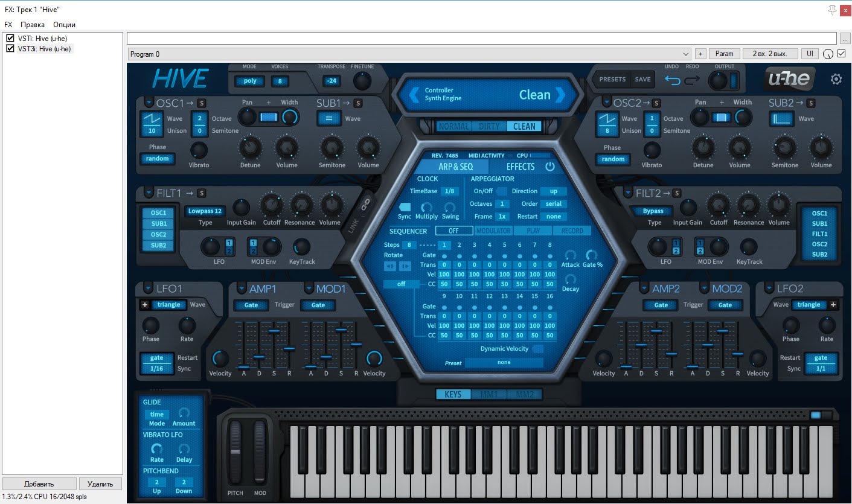Toggle the Dynamic Velocity switch

click(x=537, y=349)
